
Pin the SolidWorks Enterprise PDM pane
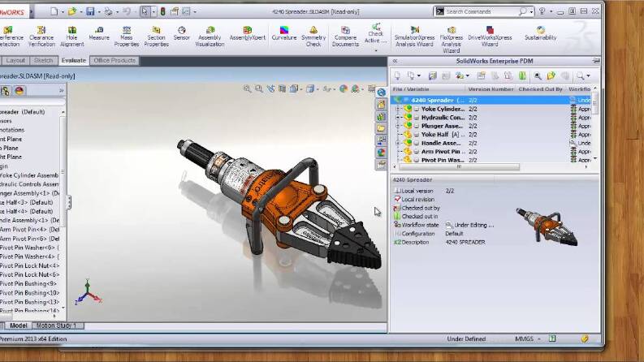coord(596,61)
